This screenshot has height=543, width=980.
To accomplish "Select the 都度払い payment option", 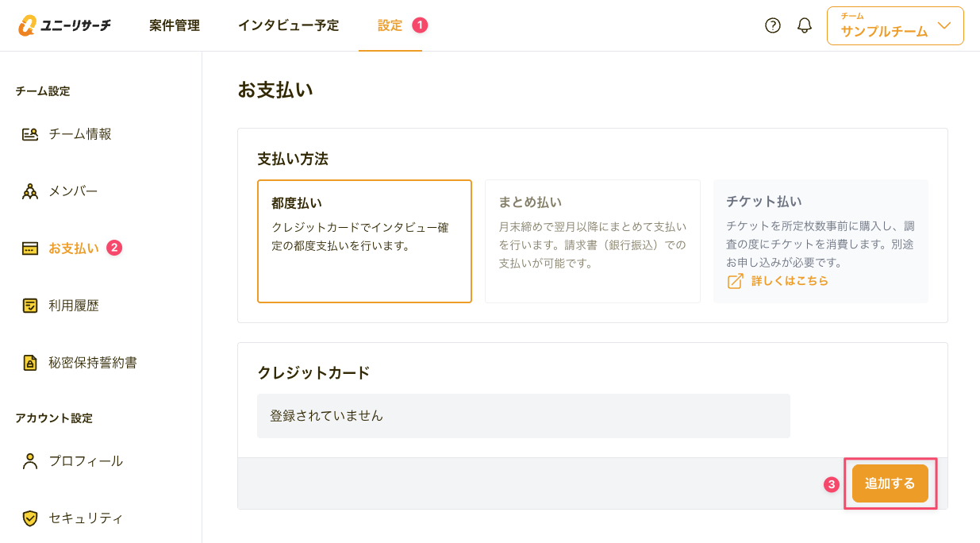I will pos(364,241).
